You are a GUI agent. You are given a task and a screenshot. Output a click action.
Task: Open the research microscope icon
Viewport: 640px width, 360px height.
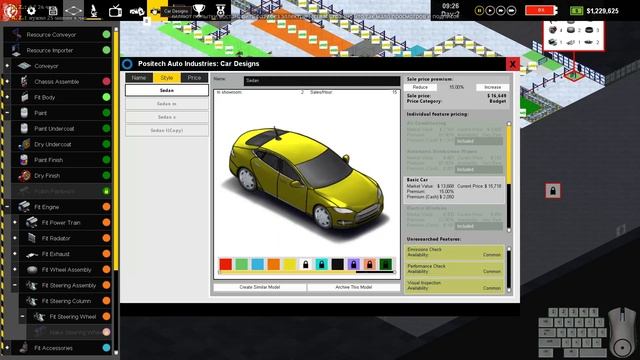click(94, 11)
